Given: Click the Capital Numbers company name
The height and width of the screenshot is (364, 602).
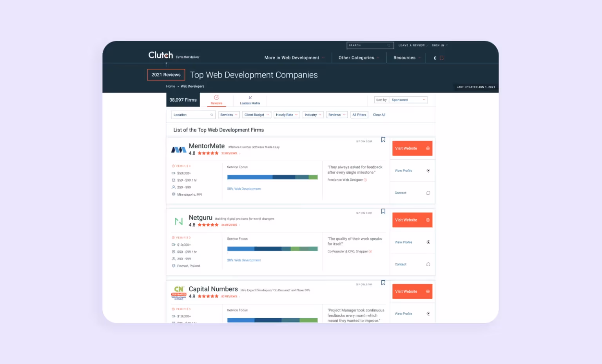Looking at the screenshot, I should tap(213, 289).
